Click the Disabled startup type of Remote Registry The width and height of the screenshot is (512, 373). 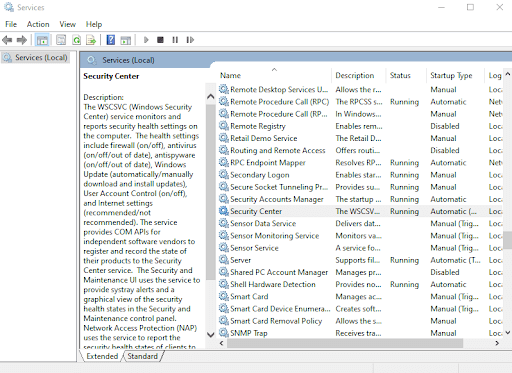coord(445,126)
